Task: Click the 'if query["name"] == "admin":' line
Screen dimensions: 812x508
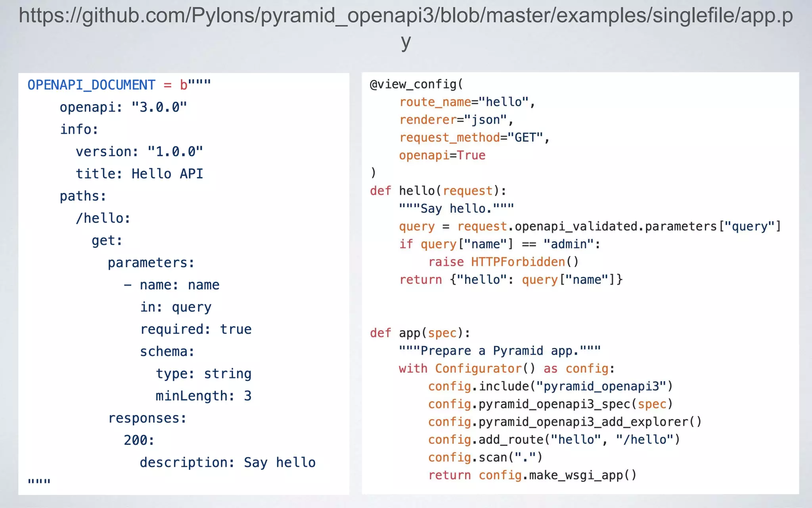Action: [x=500, y=244]
